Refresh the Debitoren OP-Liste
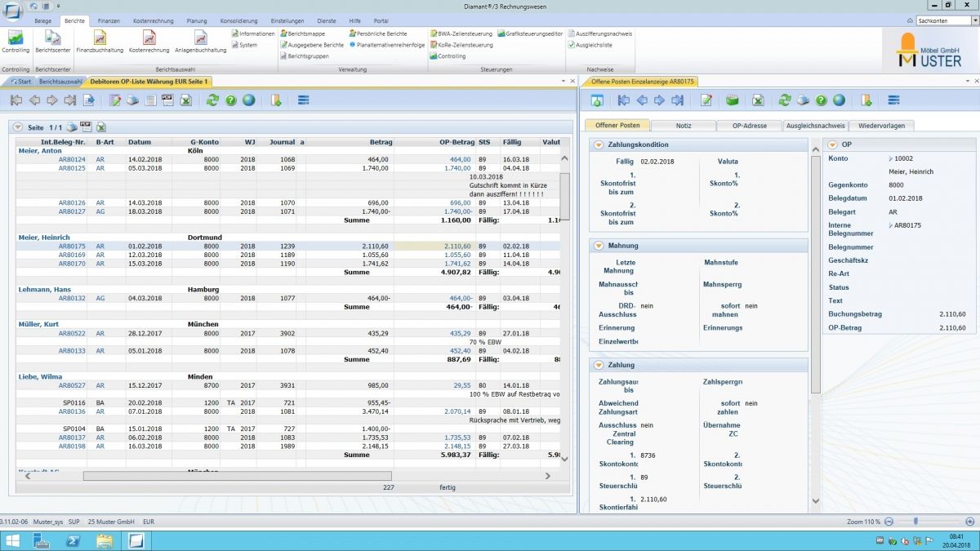This screenshot has width=980, height=551. click(x=212, y=100)
